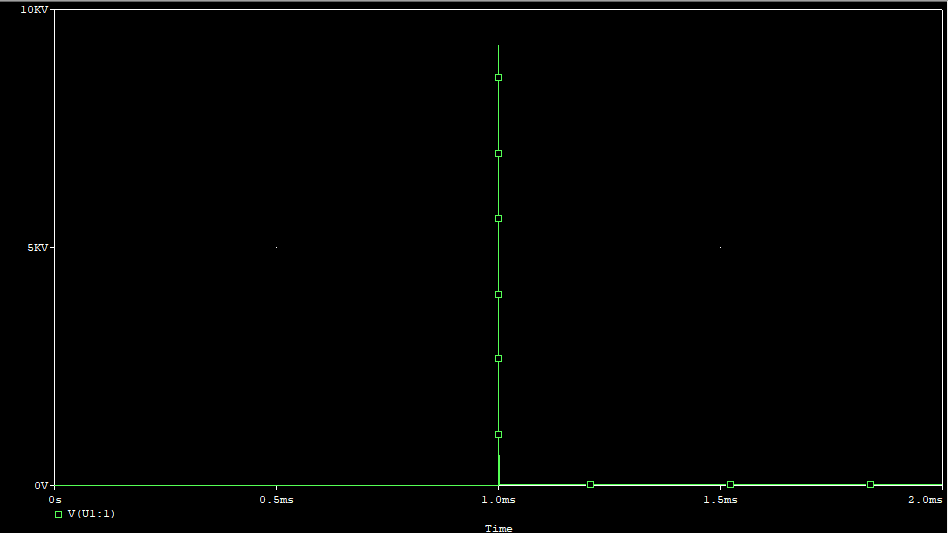Image resolution: width=948 pixels, height=533 pixels.
Task: Select the trace marker just past 1.5ms
Action: pos(730,485)
